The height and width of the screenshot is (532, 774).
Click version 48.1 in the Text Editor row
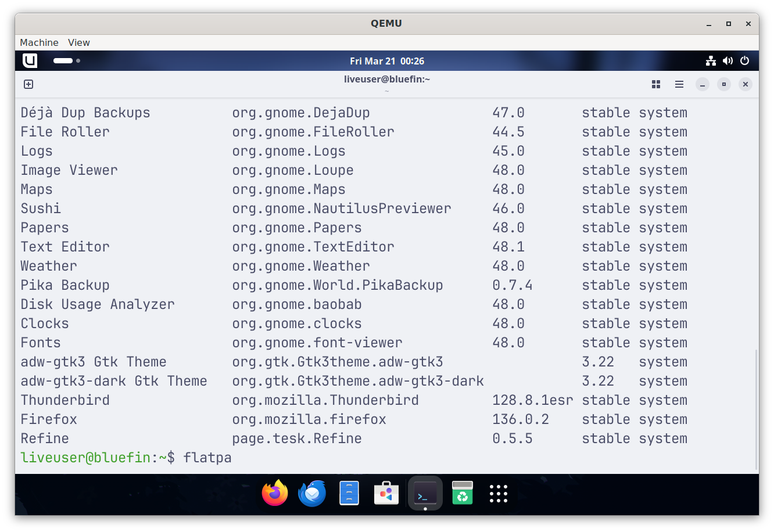pyautogui.click(x=508, y=247)
